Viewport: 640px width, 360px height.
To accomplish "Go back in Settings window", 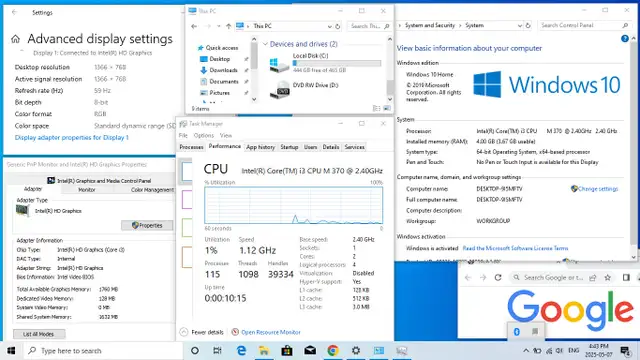I will 14,12.
